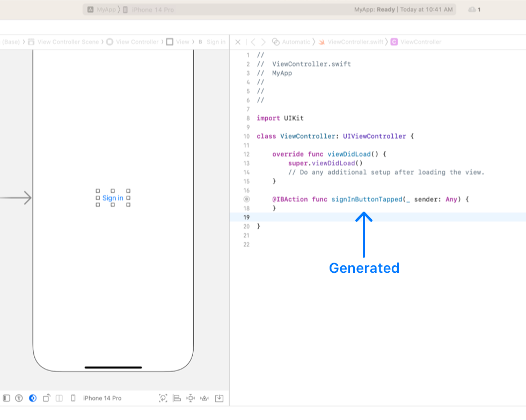Toggle the document outline sidebar icon
The width and height of the screenshot is (526, 420).
pyautogui.click(x=7, y=398)
